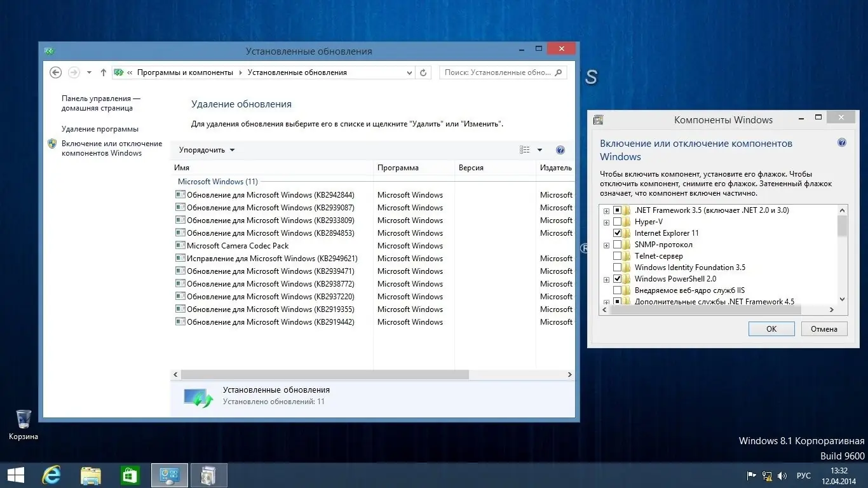Enable the Hyper-V checkbox
Viewport: 868px width, 488px height.
pos(617,222)
